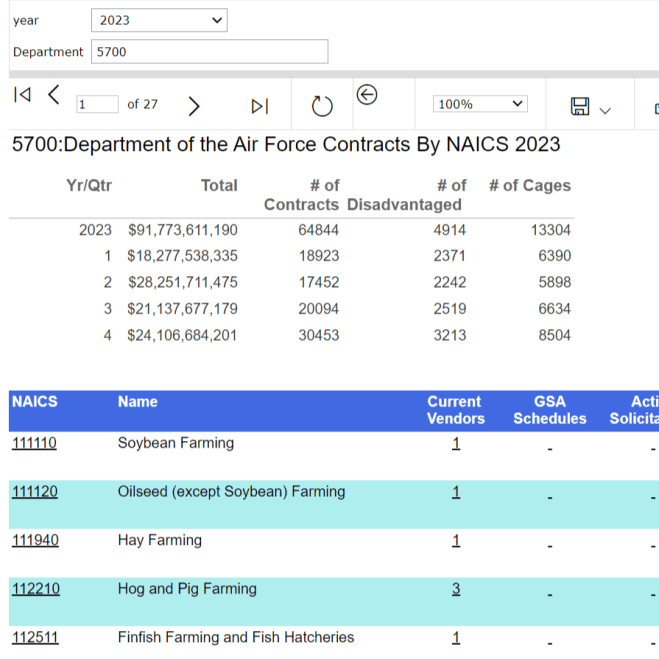This screenshot has width=659, height=659.
Task: Select quarter 4 total $24,106,684,201
Action: click(x=182, y=335)
